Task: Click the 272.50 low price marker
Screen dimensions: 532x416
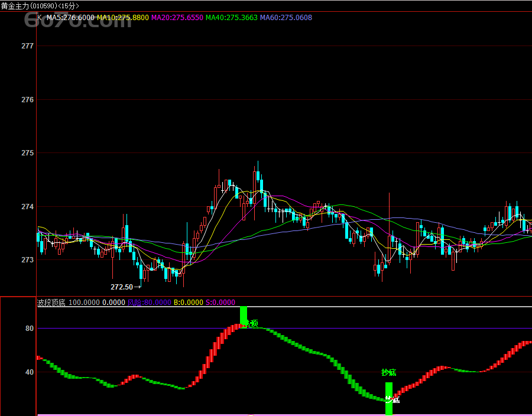Action: (x=122, y=287)
